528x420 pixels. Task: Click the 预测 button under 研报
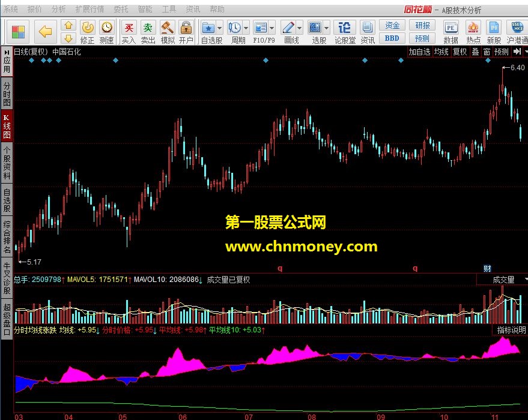(x=422, y=38)
